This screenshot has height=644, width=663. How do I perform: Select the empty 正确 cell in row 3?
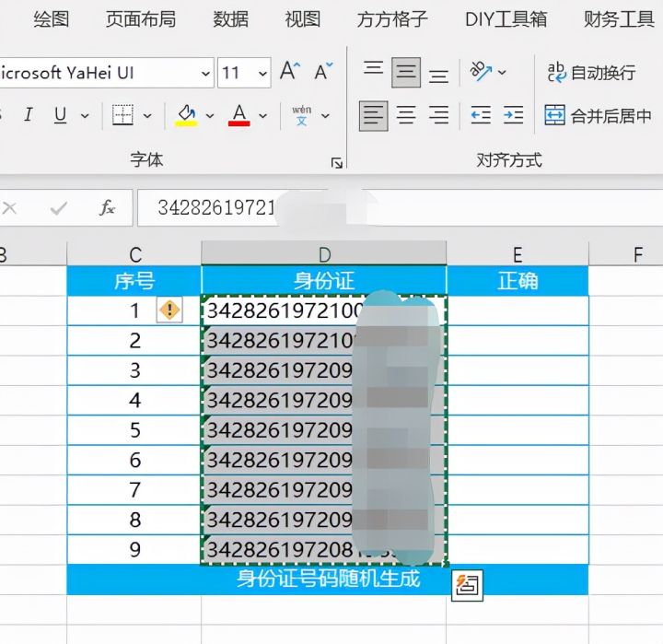(518, 370)
